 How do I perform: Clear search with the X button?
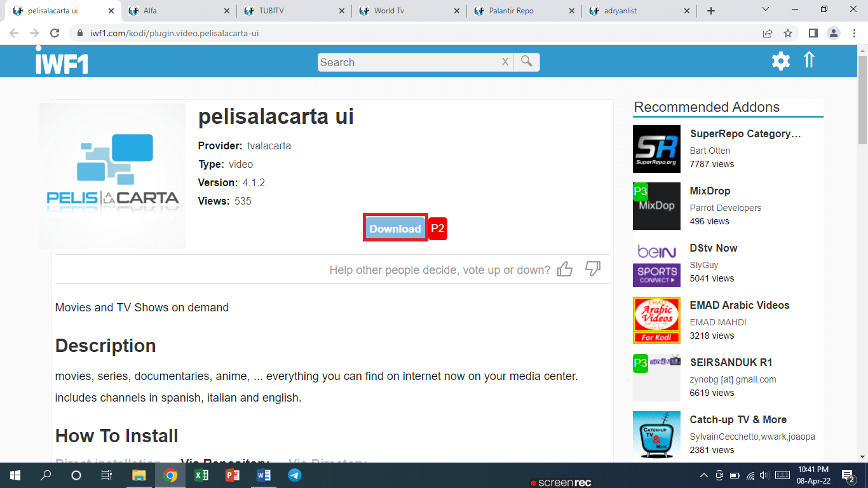click(505, 62)
